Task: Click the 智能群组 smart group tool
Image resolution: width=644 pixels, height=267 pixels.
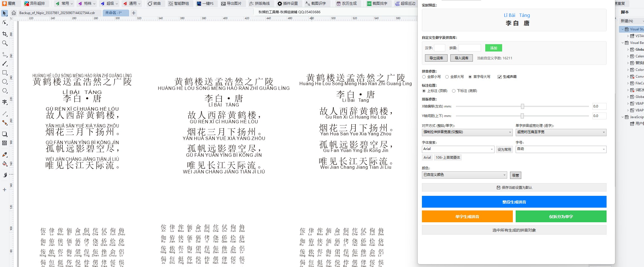Action: coord(179,3)
